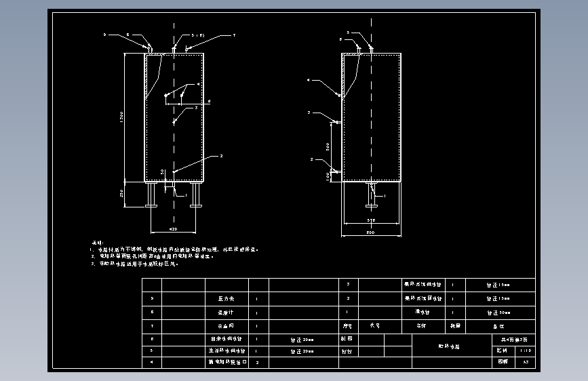Select the "自来水供水管" row name
588x381 pixels.
click(227, 339)
